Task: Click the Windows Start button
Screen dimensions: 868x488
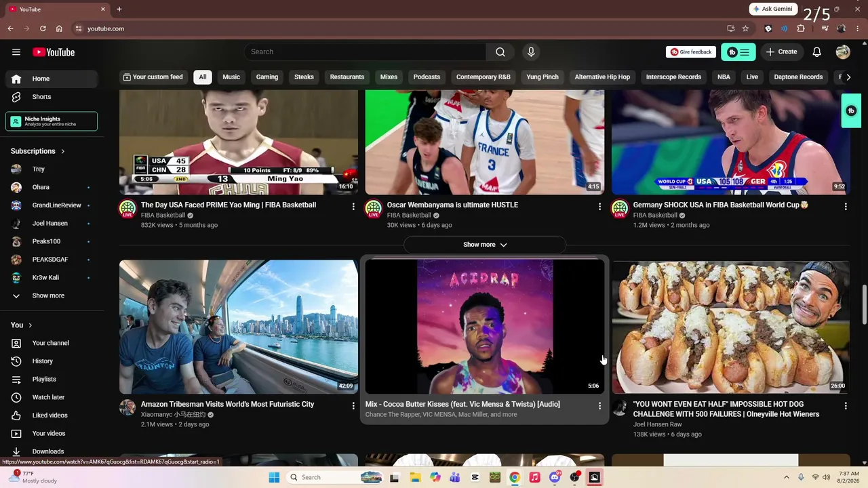Action: click(274, 477)
